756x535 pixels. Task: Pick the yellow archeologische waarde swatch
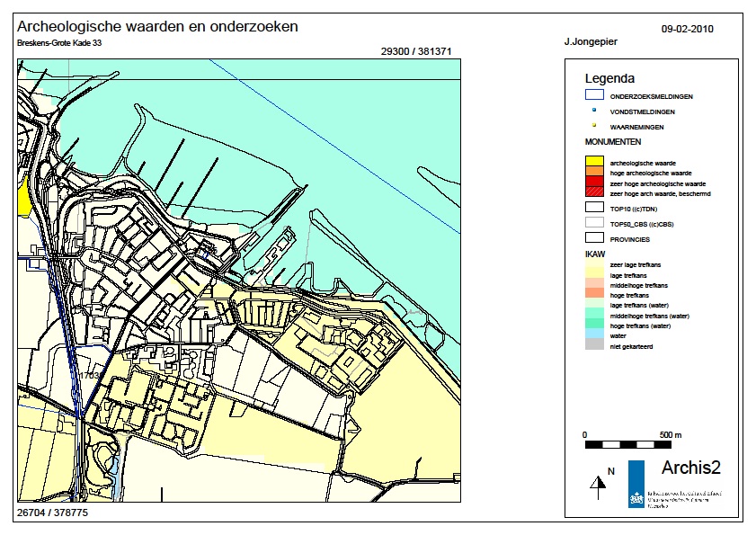tap(595, 162)
